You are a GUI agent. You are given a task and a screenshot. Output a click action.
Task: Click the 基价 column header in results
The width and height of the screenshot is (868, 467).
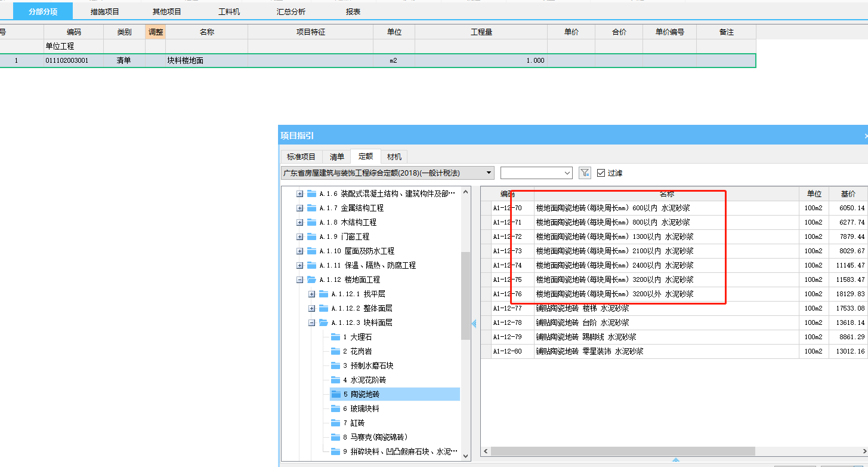(x=848, y=194)
